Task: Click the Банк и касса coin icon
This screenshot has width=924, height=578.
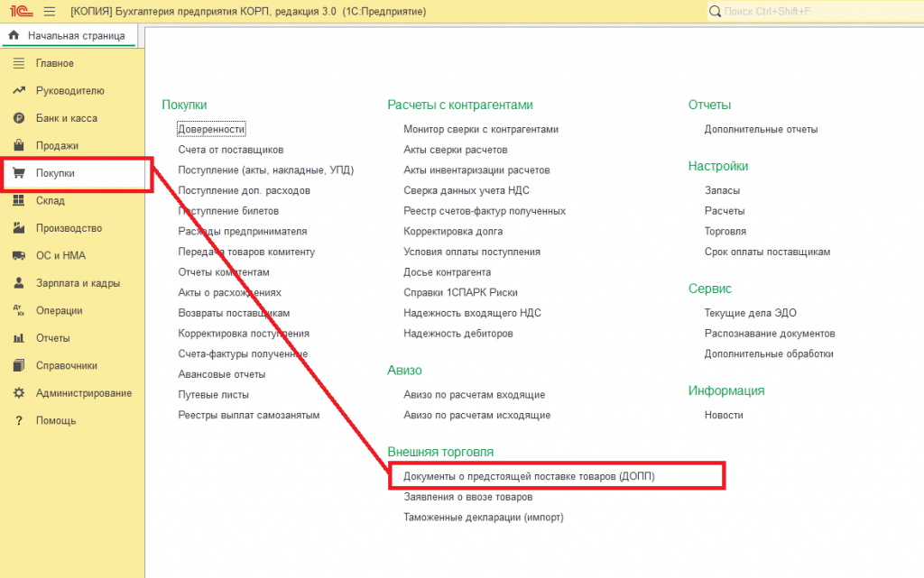Action: click(19, 118)
